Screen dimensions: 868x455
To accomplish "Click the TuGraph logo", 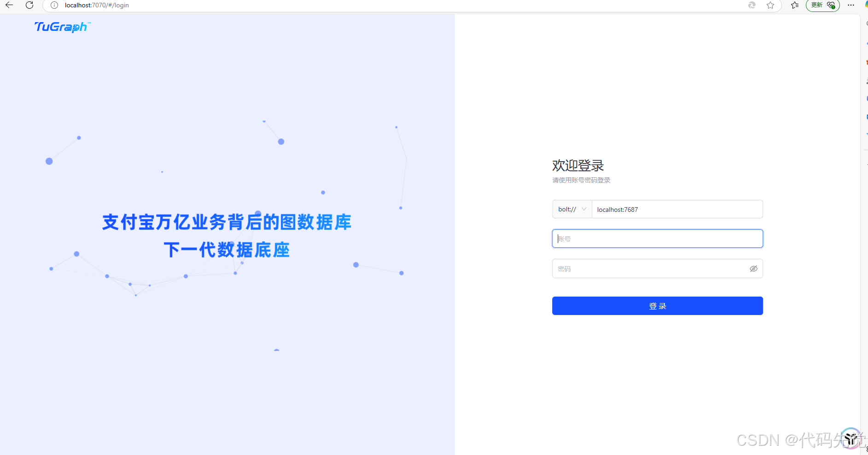I will click(61, 27).
